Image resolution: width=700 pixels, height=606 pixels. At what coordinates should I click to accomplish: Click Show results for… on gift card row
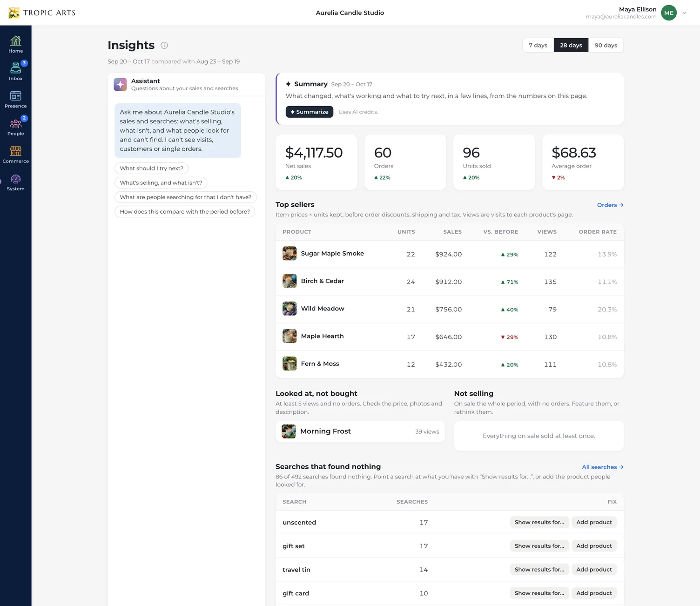[x=539, y=593]
